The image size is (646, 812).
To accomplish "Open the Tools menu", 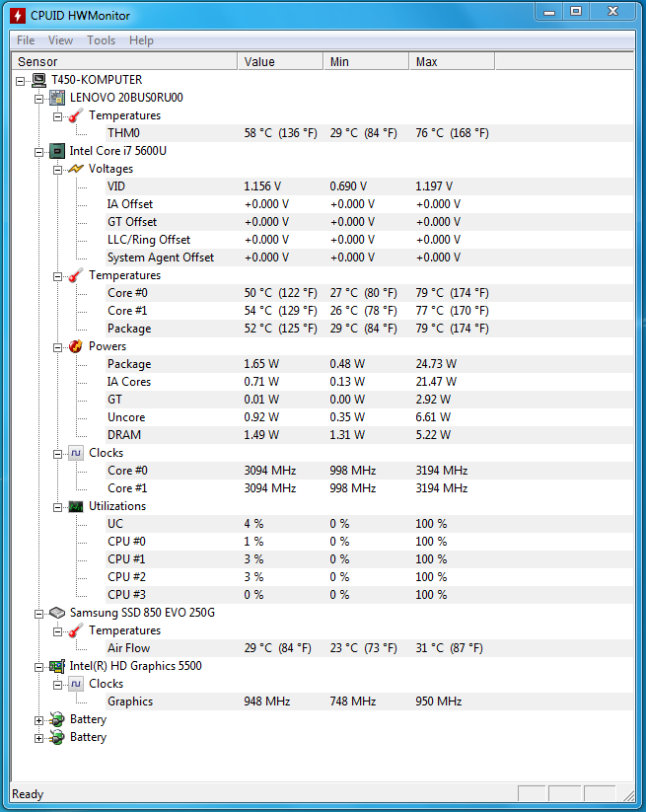I will click(x=101, y=40).
